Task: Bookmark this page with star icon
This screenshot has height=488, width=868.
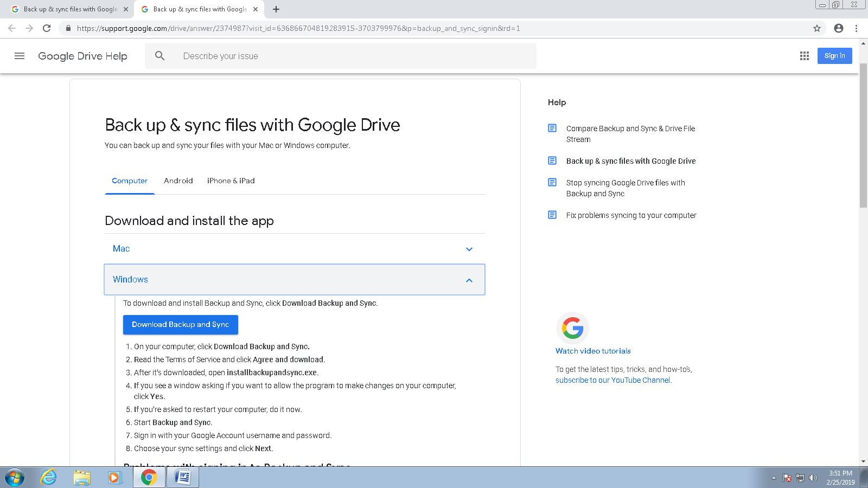Action: point(817,28)
